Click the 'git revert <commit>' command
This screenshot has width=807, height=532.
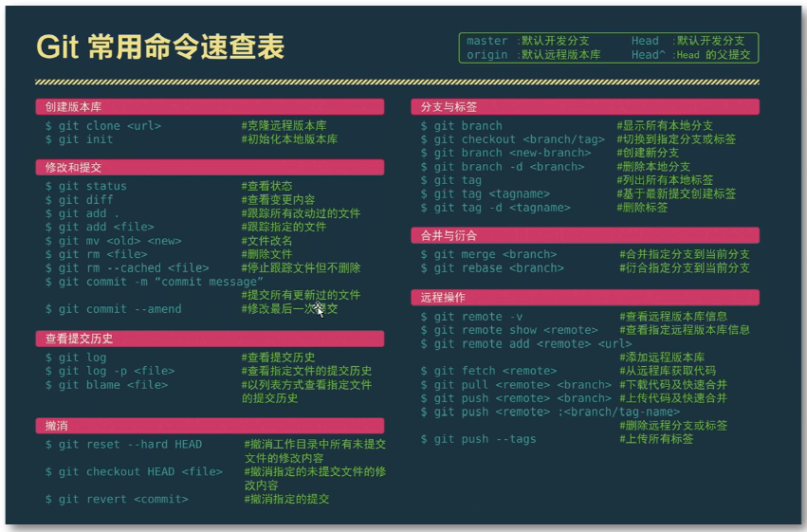click(x=117, y=499)
